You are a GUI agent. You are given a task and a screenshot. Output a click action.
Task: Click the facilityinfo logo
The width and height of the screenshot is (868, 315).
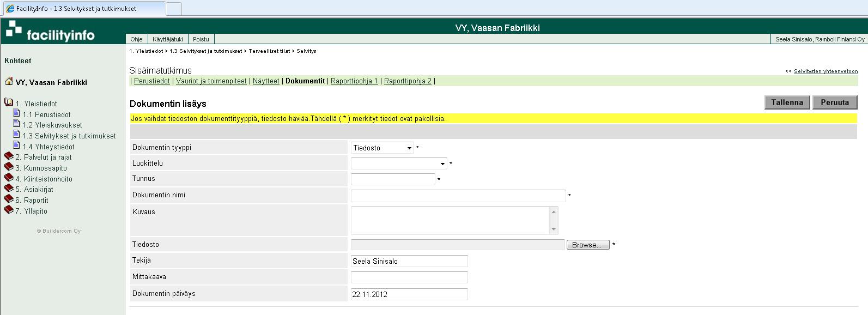click(50, 31)
